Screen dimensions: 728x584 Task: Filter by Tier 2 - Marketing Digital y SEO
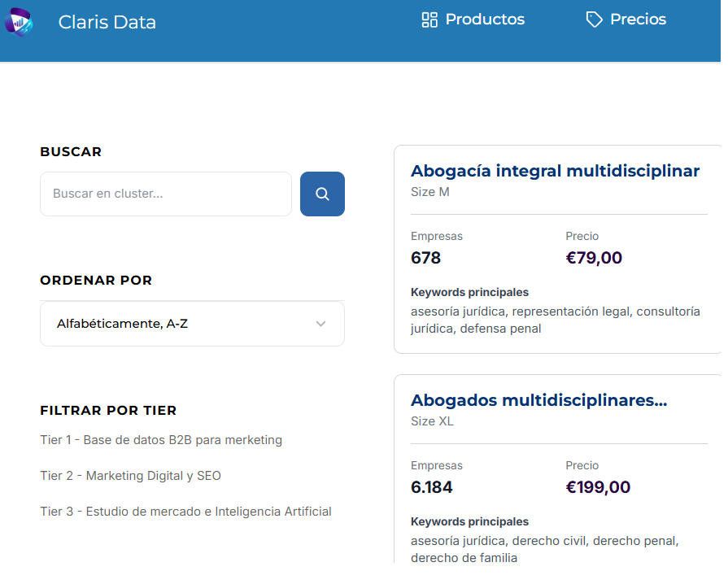[130, 476]
